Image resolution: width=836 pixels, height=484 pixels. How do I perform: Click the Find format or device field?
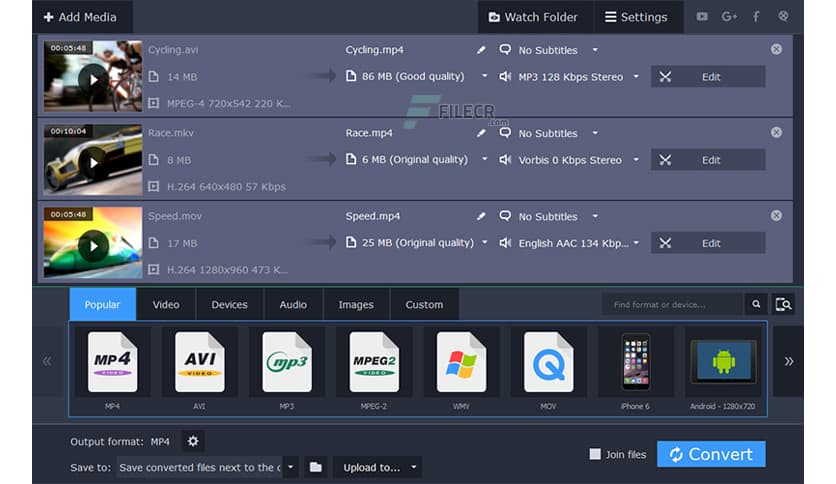(673, 304)
